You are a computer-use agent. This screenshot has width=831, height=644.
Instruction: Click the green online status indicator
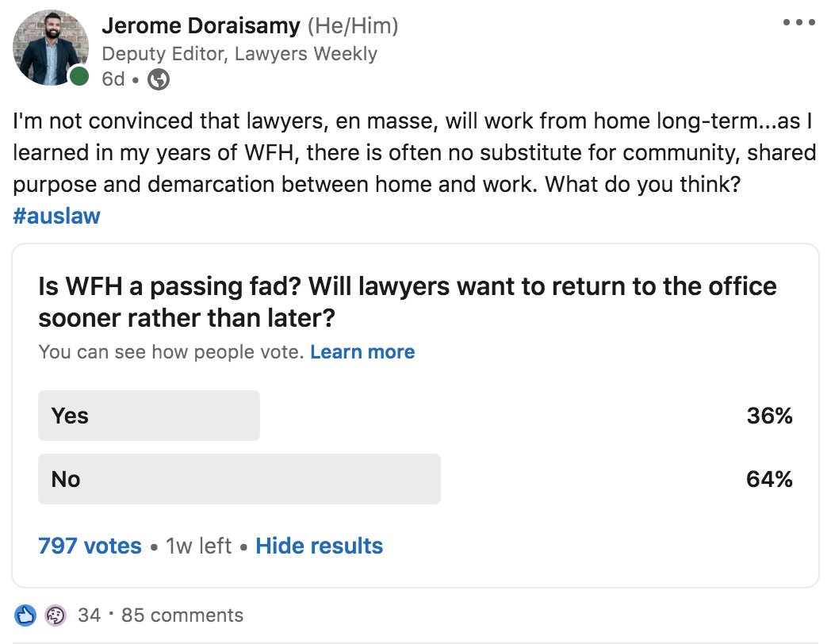point(79,76)
